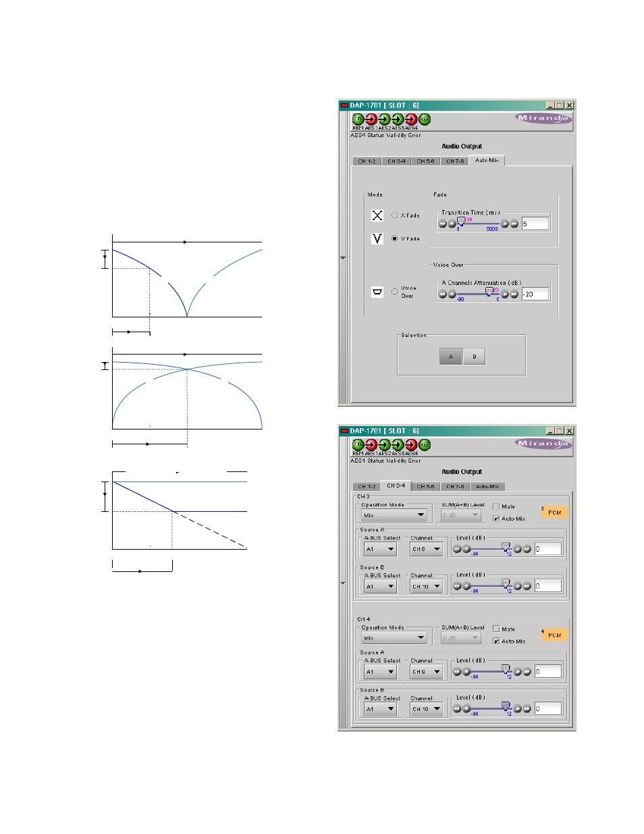Click AES3 status icon in bottom window
Viewport: 644px width, 834px height.
click(x=398, y=445)
